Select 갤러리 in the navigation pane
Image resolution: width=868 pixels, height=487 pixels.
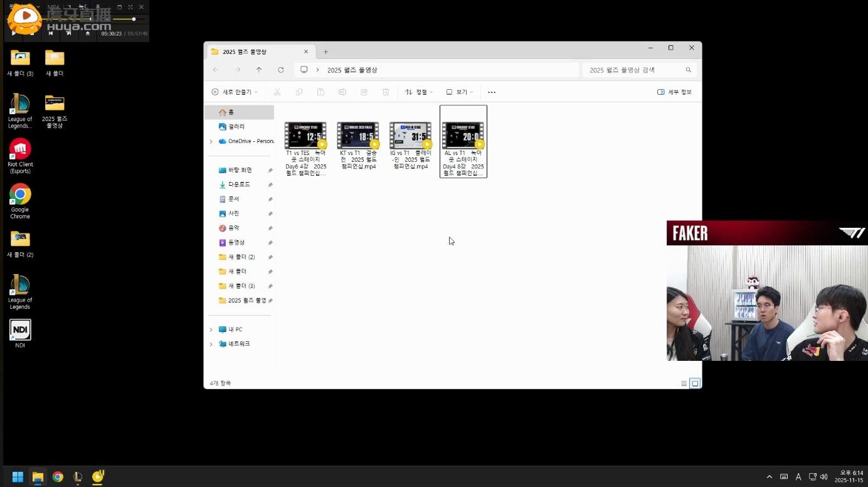(x=236, y=127)
